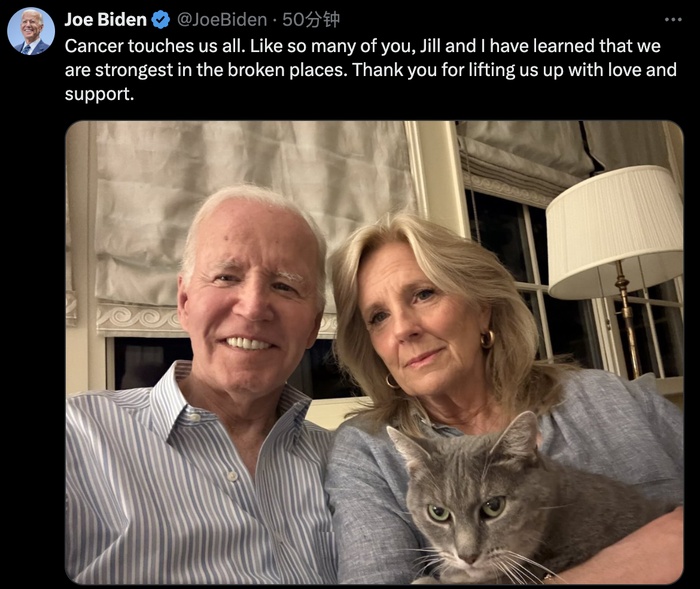Click the word "support." in the tweet
This screenshot has height=589, width=700.
point(98,94)
